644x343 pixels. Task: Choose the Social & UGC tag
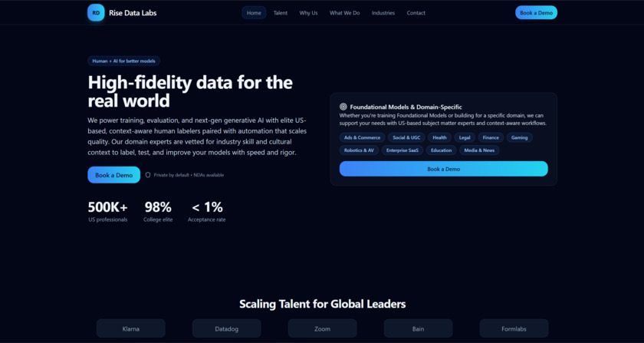tap(406, 137)
